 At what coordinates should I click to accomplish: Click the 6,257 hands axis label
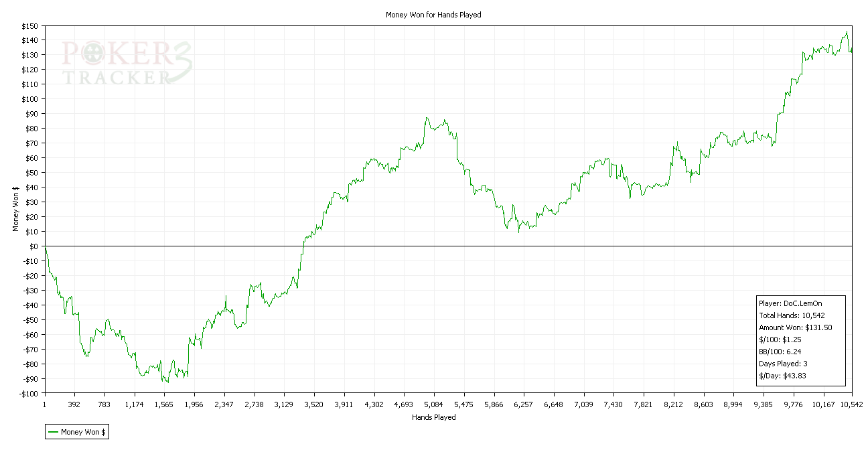524,405
